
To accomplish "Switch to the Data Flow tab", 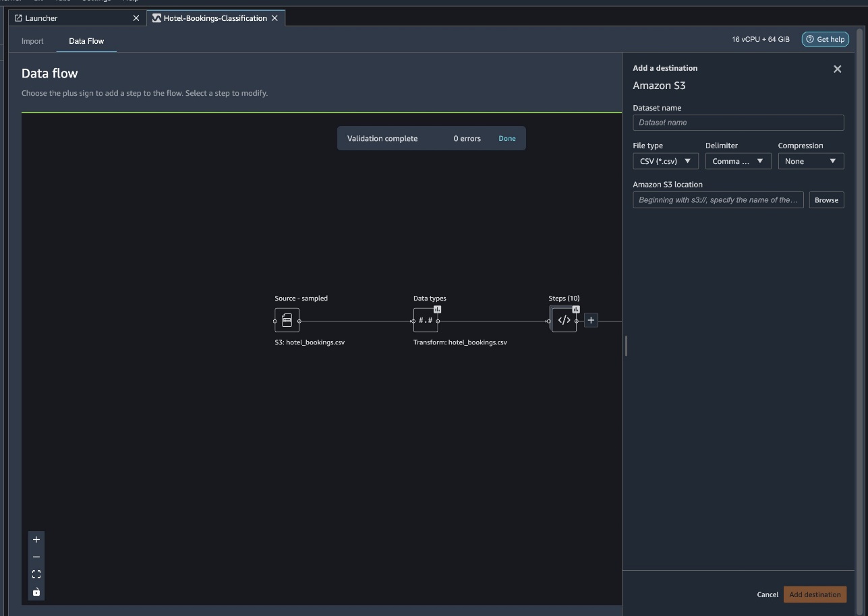I will (x=86, y=41).
